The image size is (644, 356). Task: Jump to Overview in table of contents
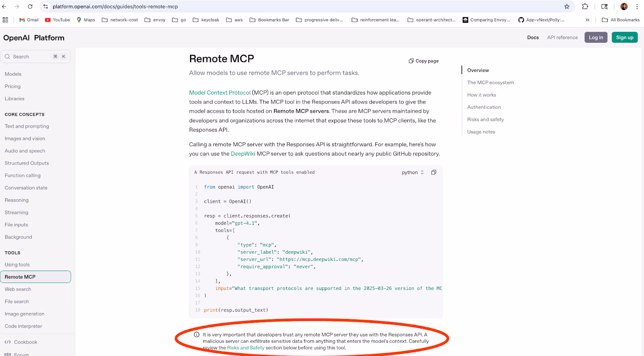click(478, 70)
